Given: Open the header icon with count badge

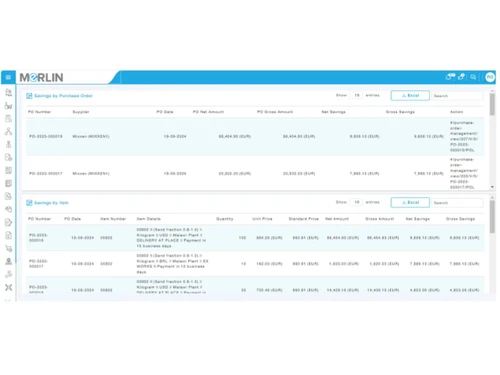Looking at the screenshot, I should tap(450, 77).
